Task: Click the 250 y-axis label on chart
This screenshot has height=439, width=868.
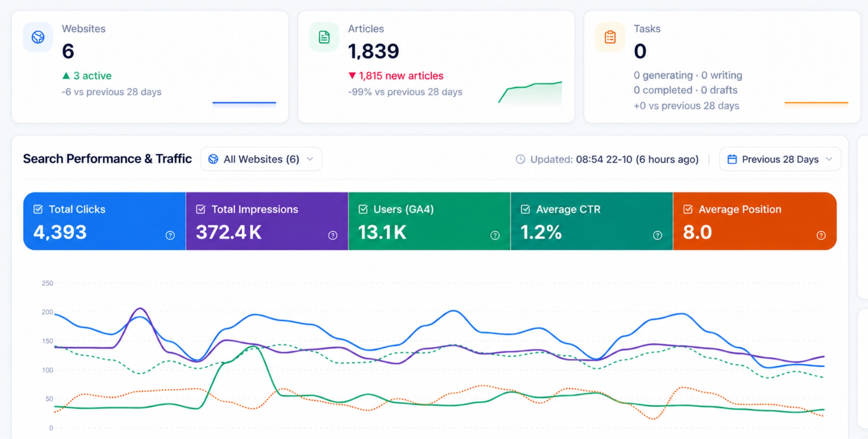Action: [x=47, y=283]
